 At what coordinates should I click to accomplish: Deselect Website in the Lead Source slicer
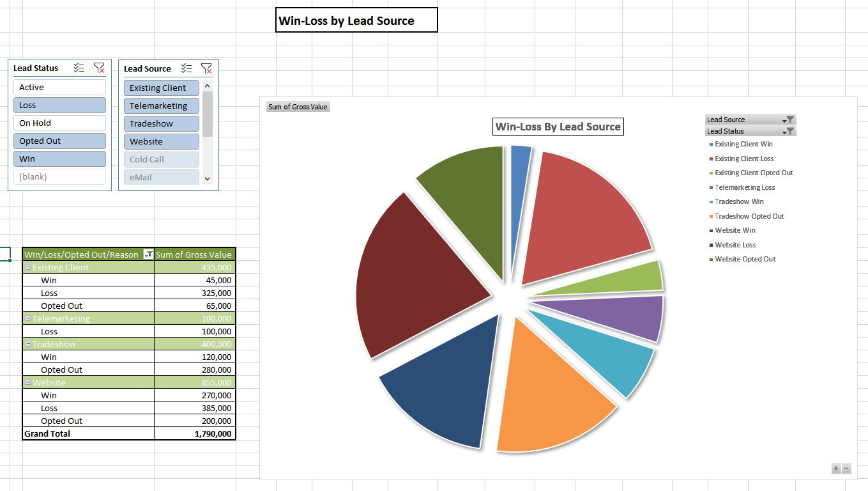click(x=161, y=141)
